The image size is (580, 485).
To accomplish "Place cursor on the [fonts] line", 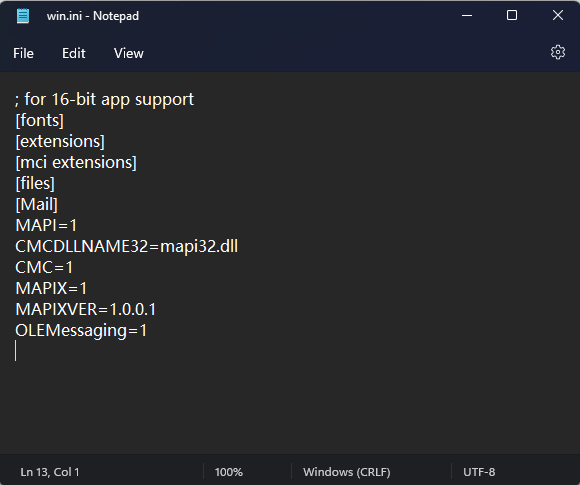I will 40,120.
